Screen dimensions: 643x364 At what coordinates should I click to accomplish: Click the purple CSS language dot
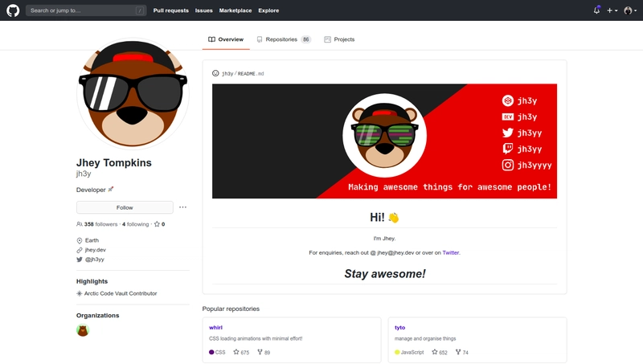(211, 352)
